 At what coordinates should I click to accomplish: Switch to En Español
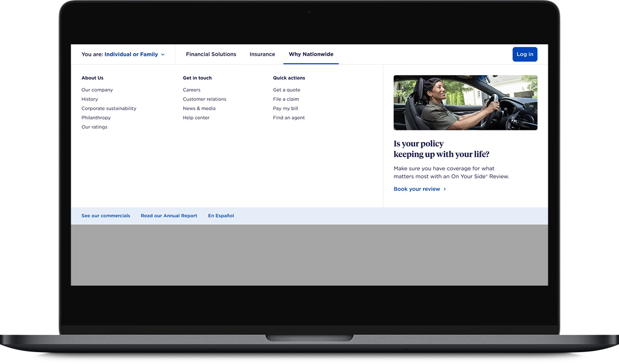click(x=221, y=216)
